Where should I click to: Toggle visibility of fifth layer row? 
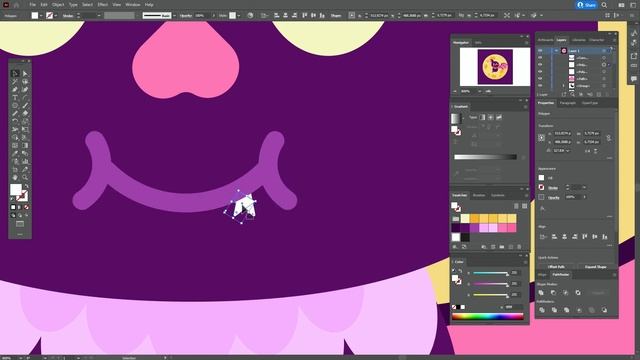point(540,78)
